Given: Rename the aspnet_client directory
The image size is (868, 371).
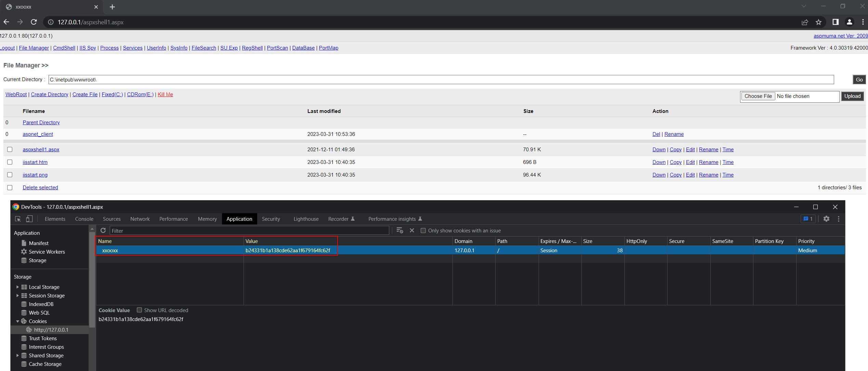Looking at the screenshot, I should tap(674, 134).
